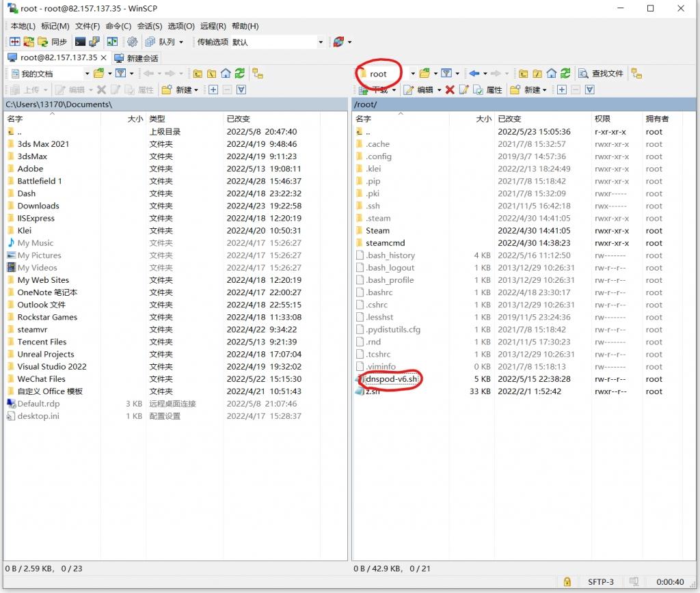Click the 查找文件 find files button

(601, 74)
